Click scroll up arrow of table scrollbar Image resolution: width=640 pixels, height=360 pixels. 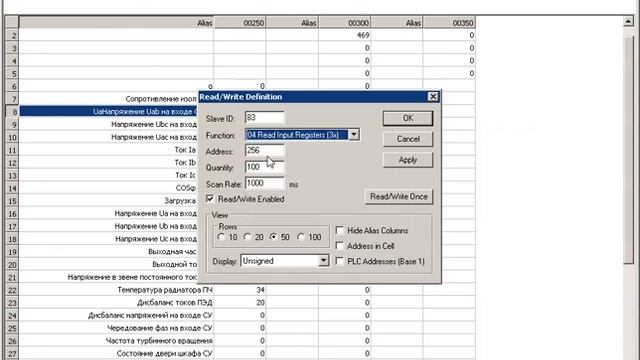tap(629, 22)
